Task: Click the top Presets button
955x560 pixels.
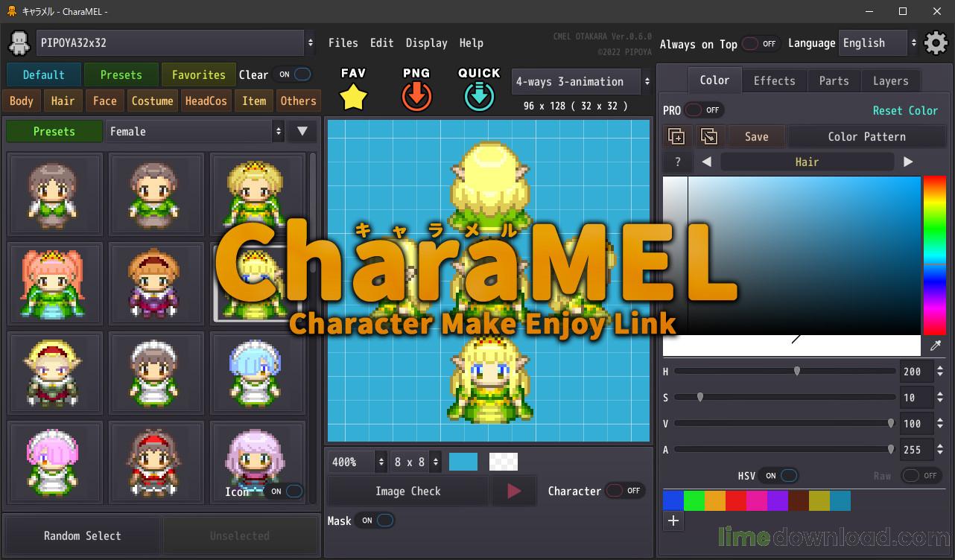Action: tap(121, 74)
